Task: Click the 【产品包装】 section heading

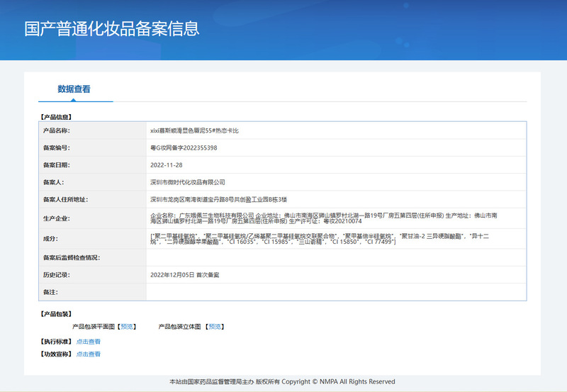Action: pos(56,314)
